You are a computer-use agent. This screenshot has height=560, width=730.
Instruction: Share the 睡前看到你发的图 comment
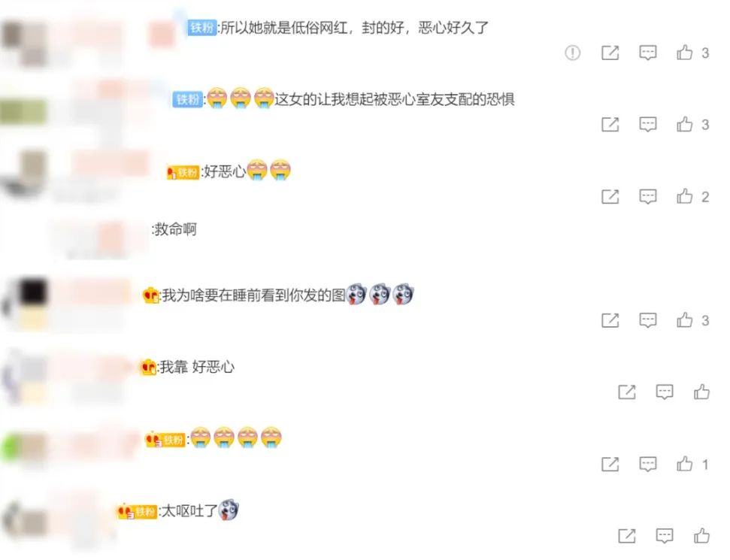(610, 321)
